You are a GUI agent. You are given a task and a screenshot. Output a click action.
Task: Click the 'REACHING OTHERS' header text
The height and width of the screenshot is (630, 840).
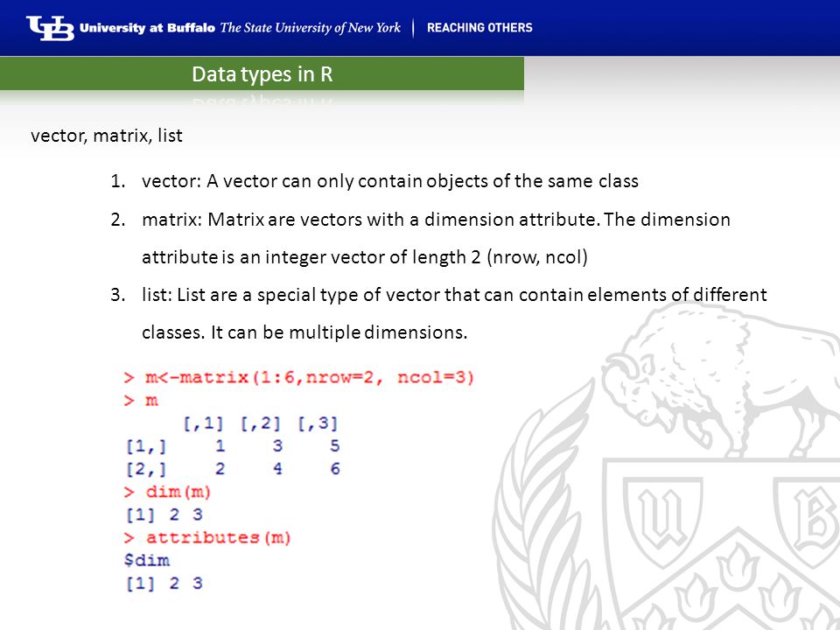click(x=479, y=28)
